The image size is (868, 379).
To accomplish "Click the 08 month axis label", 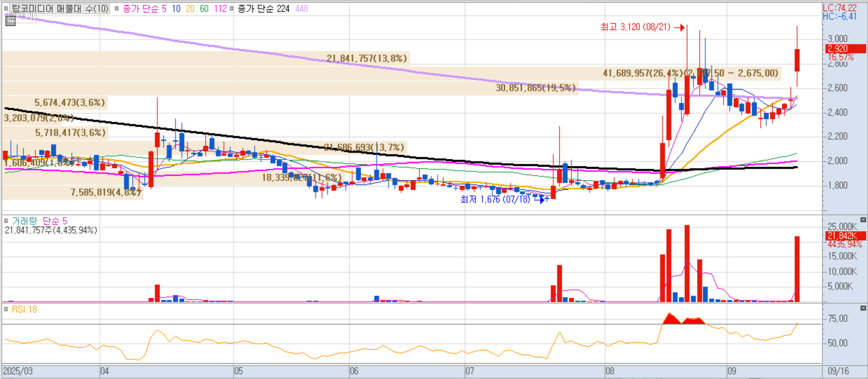I will point(610,371).
